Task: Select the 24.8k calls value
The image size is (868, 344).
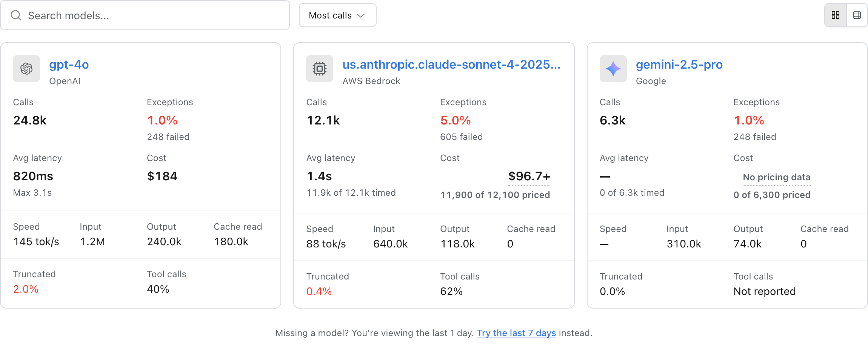Action: (30, 120)
